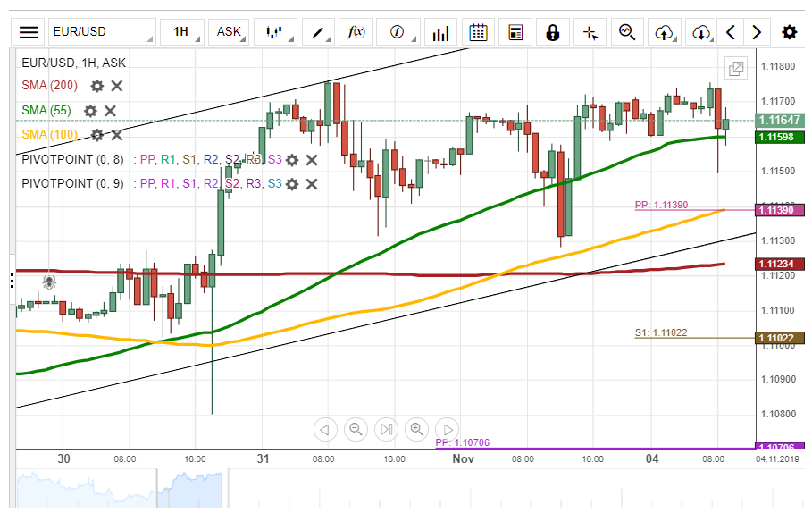Remove the SMA (55) indicator
The image size is (812, 513).
[111, 110]
